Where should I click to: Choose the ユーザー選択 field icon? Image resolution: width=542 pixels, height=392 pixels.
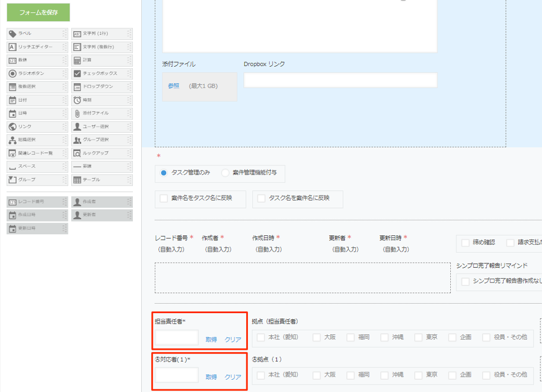(77, 127)
